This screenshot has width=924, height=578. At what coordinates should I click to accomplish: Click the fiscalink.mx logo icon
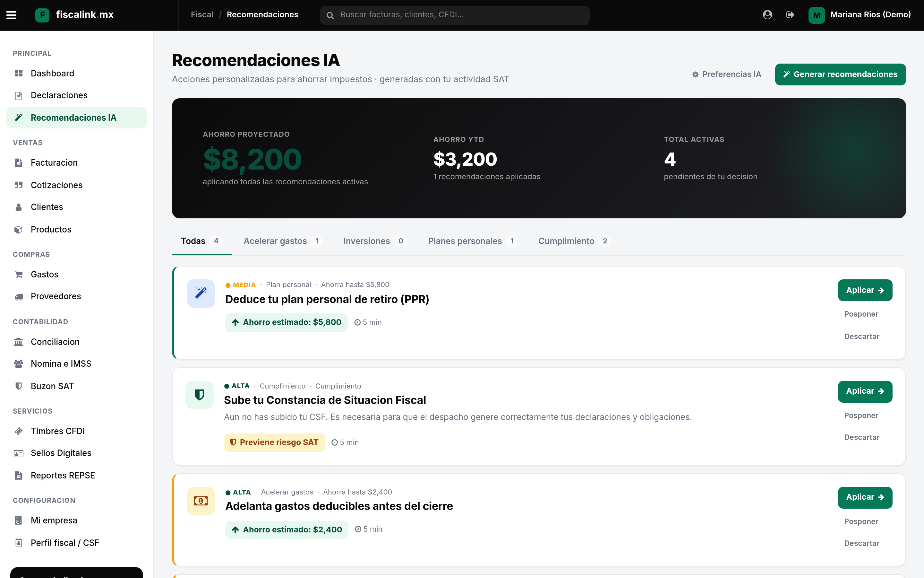(42, 15)
